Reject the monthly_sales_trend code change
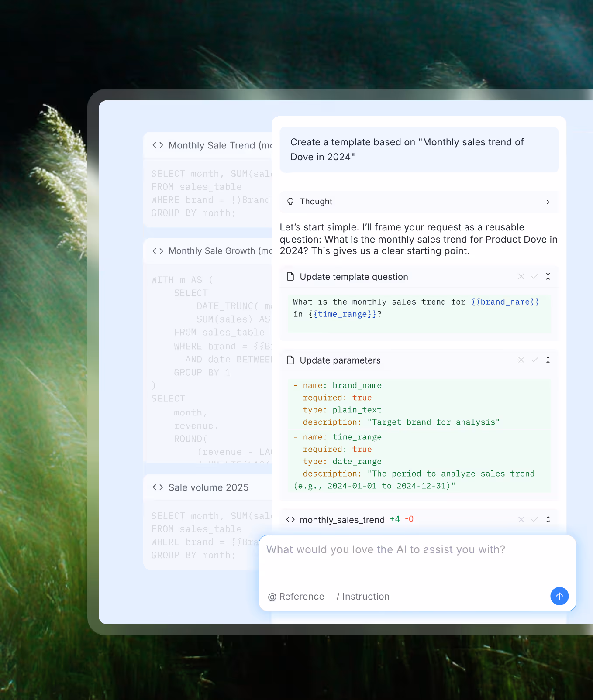The height and width of the screenshot is (700, 593). point(521,519)
